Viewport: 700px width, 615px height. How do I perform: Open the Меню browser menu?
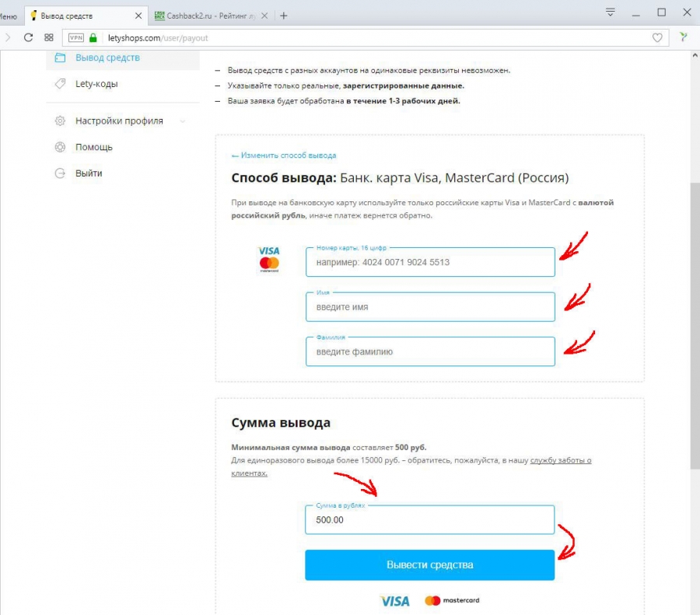tap(9, 16)
